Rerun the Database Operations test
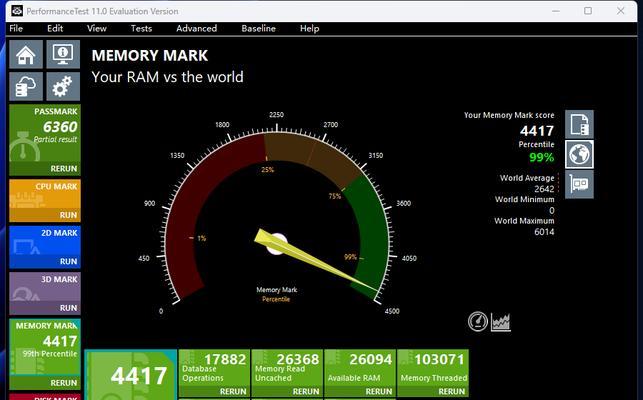This screenshot has width=643, height=400. (x=233, y=391)
